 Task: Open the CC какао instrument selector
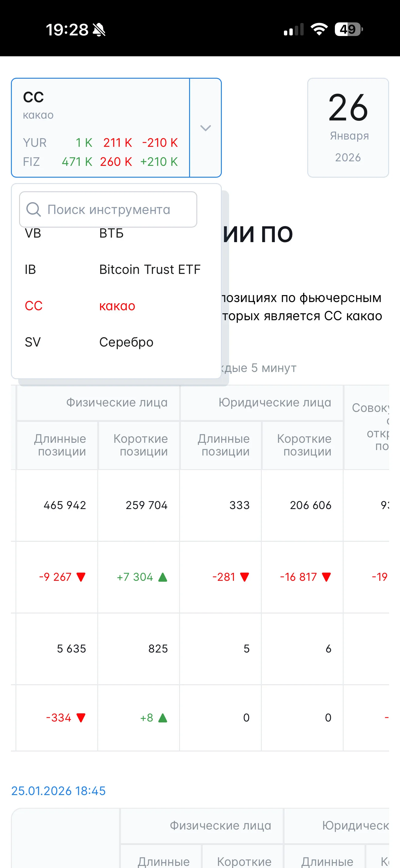click(x=101, y=128)
